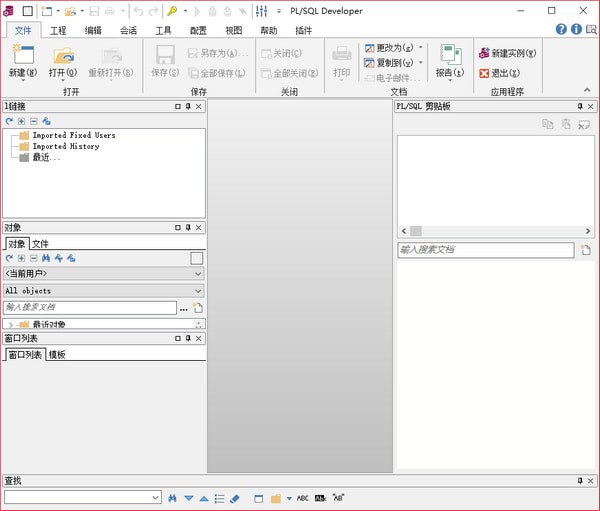This screenshot has height=511, width=600.
Task: Click the clipboard search text field
Action: (x=485, y=249)
